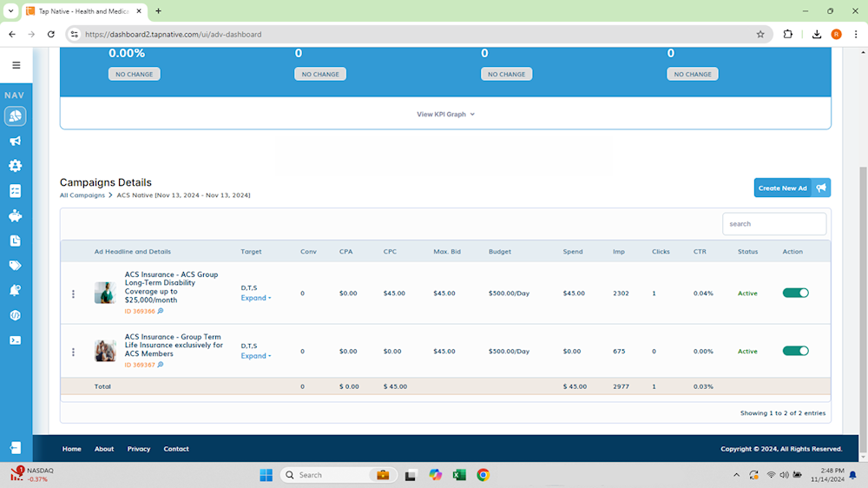Sort by the Spend column header
The image size is (868, 488).
(x=573, y=252)
